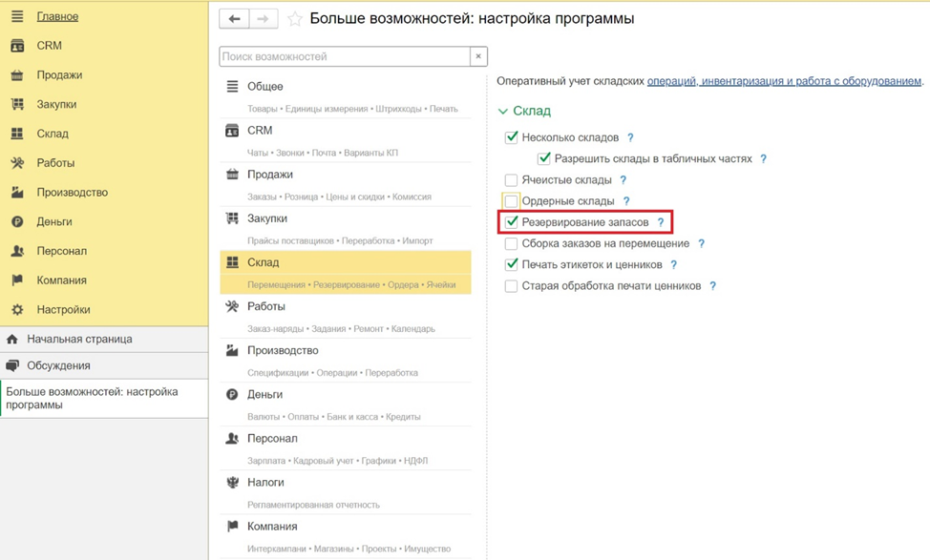Enable the Ячеистые склады checkbox
The image size is (930, 560).
tap(512, 180)
